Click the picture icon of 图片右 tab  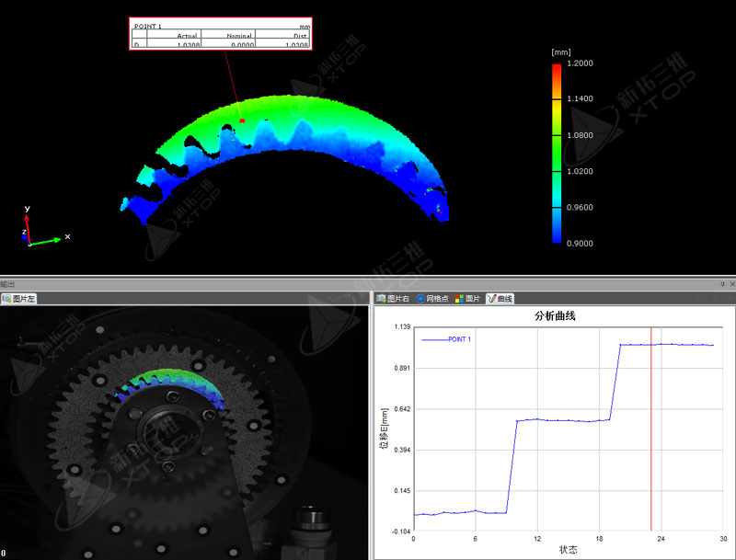coord(381,299)
